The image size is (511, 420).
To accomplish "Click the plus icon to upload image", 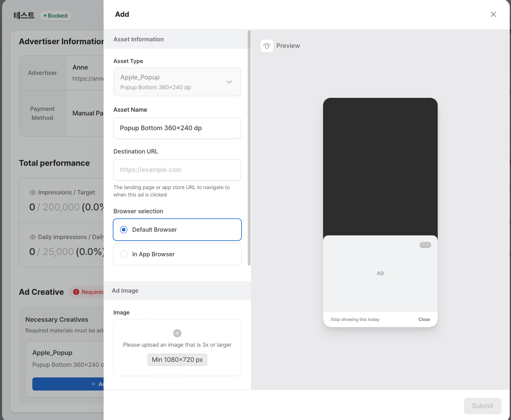I will pos(177,333).
